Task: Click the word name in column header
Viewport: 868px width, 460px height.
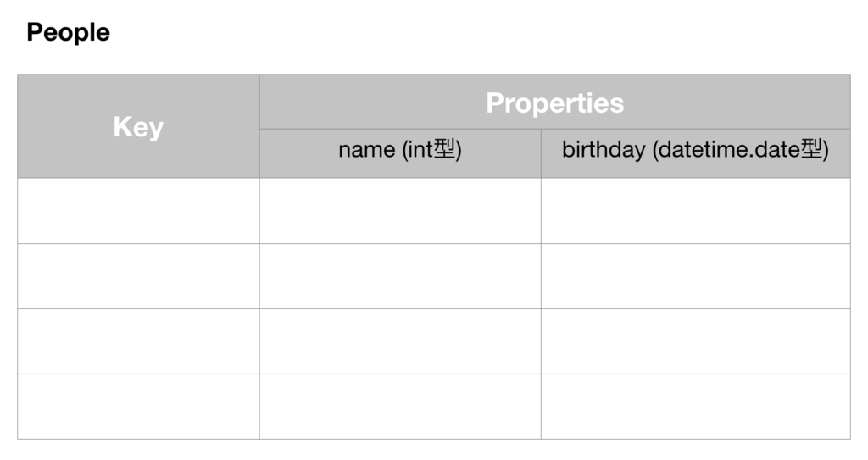Action: [x=366, y=150]
